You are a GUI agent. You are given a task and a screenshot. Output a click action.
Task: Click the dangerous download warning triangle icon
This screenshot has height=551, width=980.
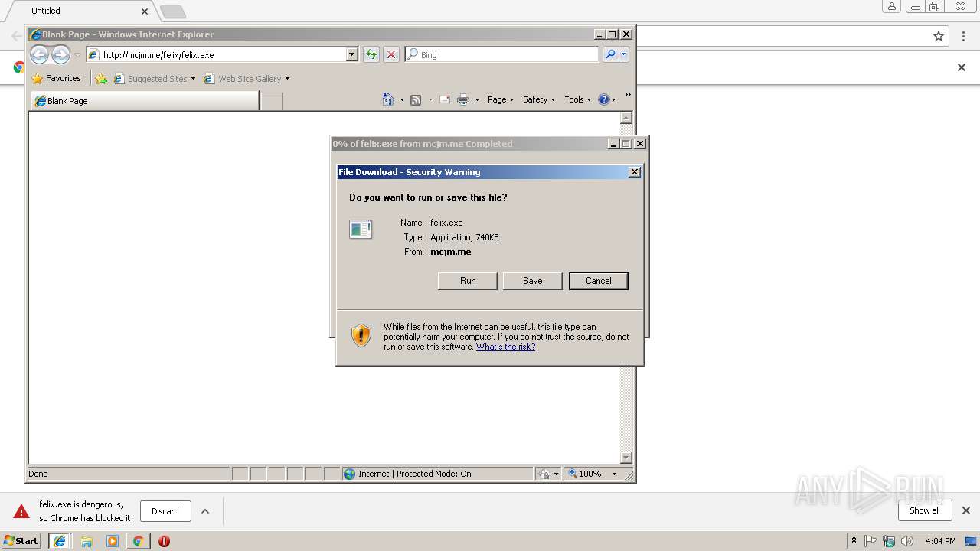click(x=21, y=511)
